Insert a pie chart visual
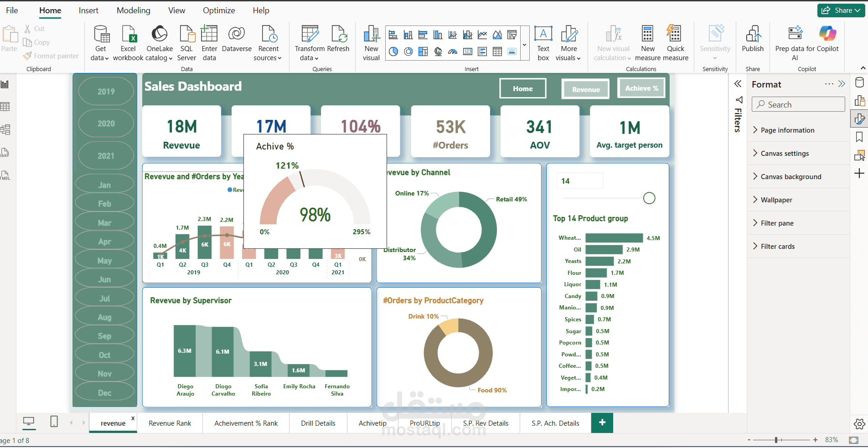 (393, 51)
